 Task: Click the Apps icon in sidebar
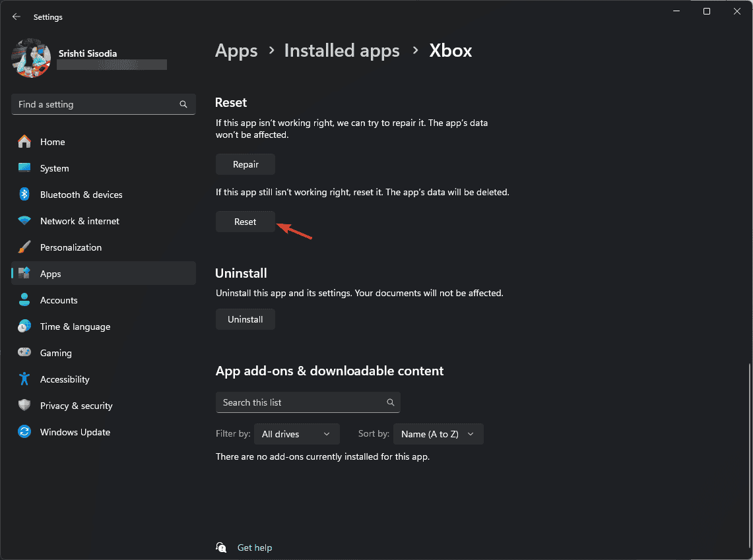[24, 273]
